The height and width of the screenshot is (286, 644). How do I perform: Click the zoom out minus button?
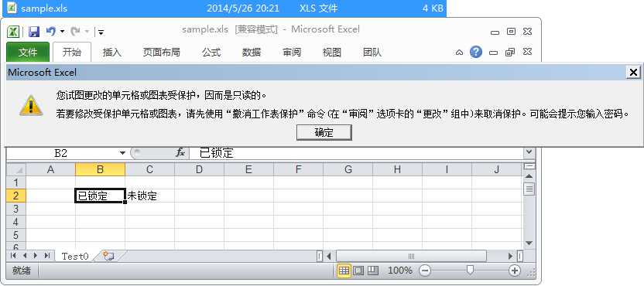tap(425, 271)
